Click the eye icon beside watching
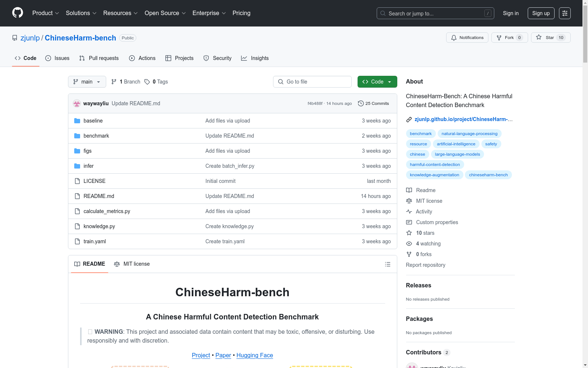 (409, 244)
